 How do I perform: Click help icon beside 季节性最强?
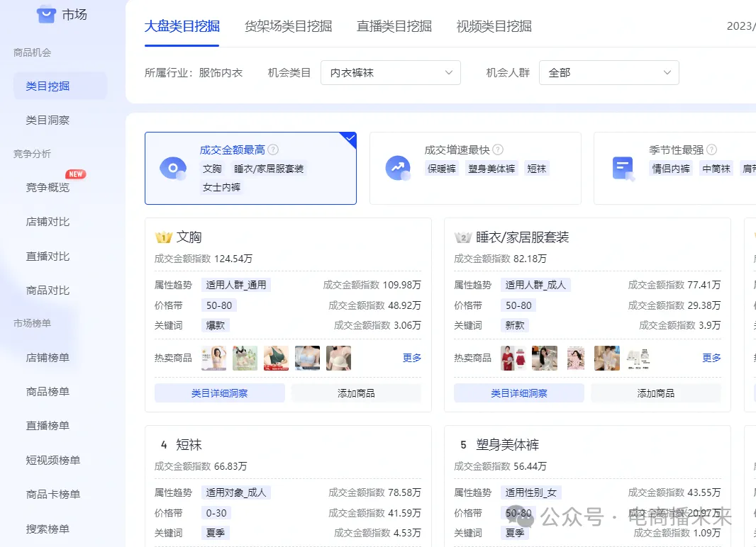click(711, 150)
